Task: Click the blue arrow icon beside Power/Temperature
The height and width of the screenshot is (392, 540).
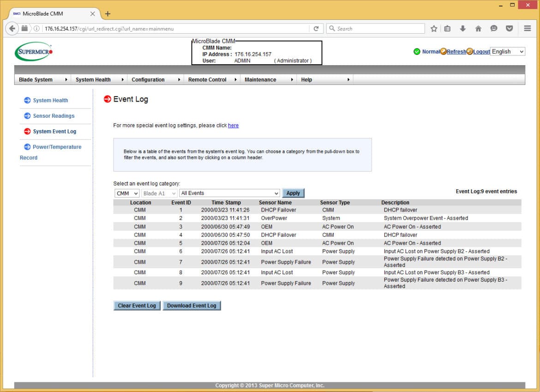Action: (27, 147)
